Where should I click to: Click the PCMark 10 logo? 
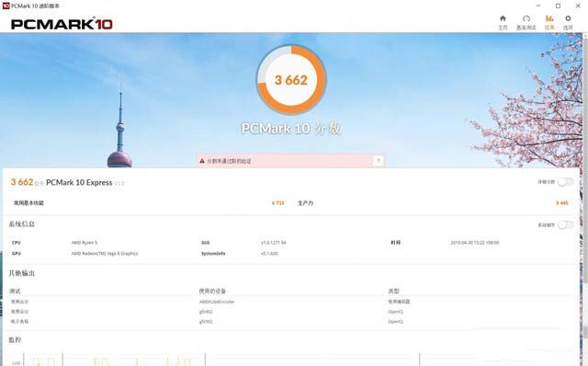(62, 25)
